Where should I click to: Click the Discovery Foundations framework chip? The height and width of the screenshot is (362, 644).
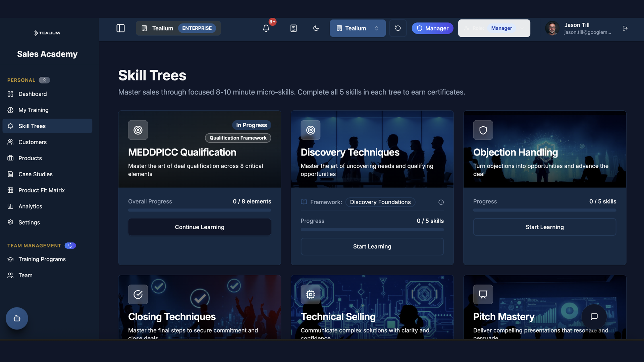pos(380,202)
